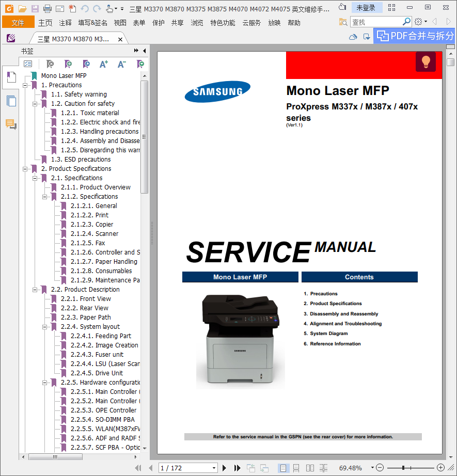
Task: Open comments panel icon in sidebar
Action: pos(11,124)
